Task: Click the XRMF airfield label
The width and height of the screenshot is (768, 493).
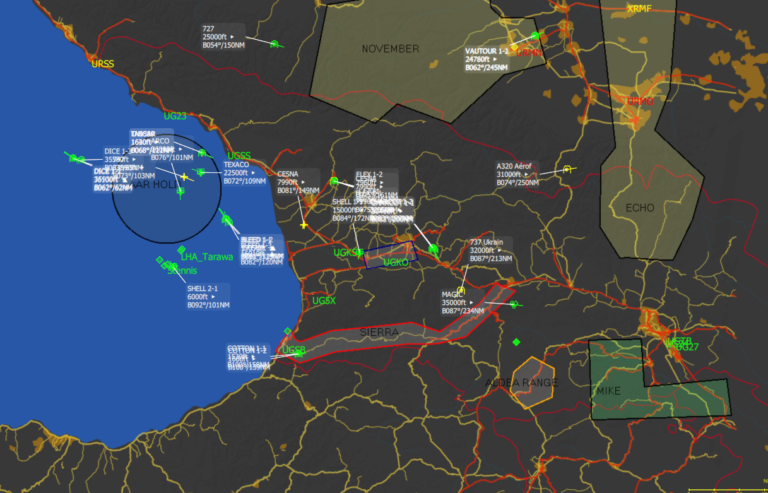Action: (x=639, y=9)
